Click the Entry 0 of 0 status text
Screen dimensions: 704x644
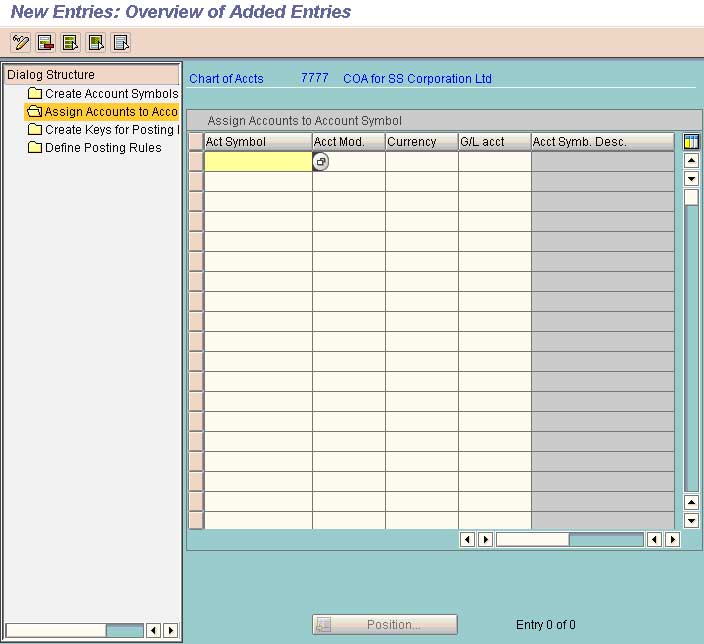(546, 625)
